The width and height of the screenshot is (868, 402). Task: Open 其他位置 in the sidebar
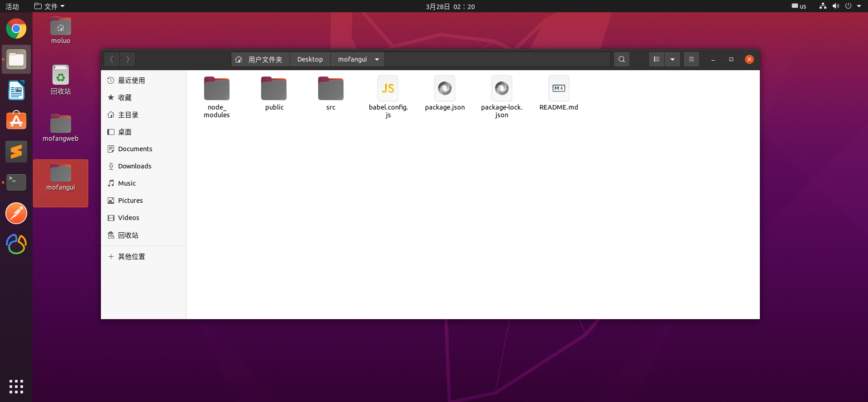point(143,257)
